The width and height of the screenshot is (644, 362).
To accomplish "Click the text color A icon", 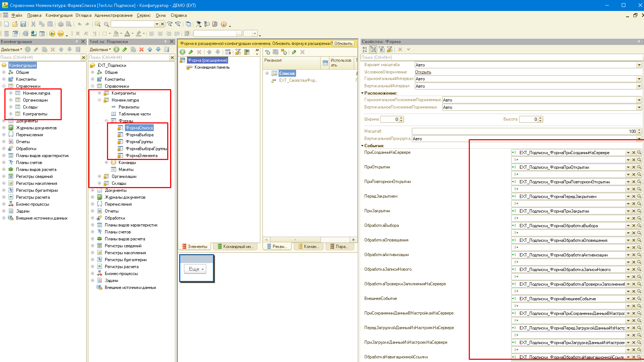I will [127, 34].
